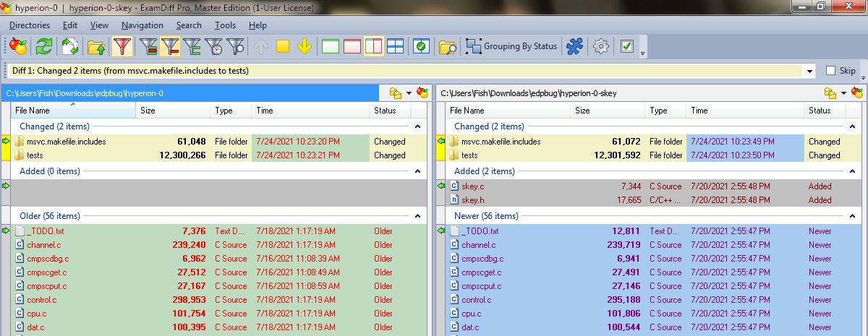Open the View menu
Viewport: 868px width, 336px height.
point(99,25)
